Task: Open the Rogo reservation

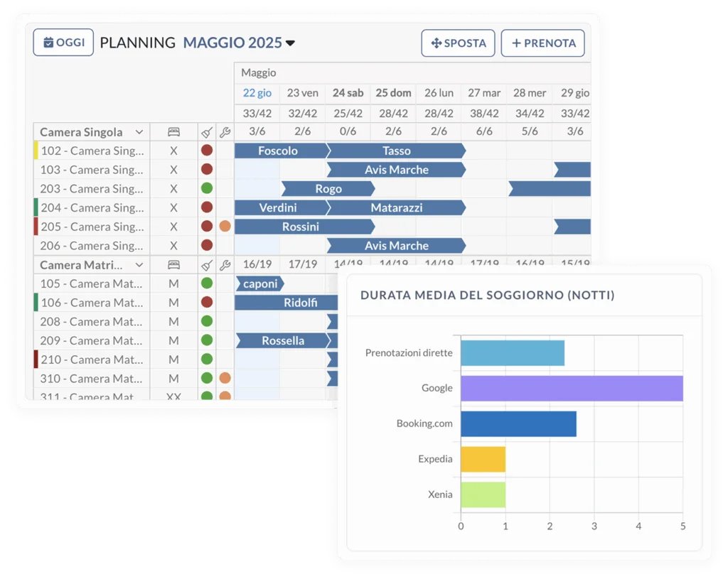Action: pyautogui.click(x=328, y=189)
